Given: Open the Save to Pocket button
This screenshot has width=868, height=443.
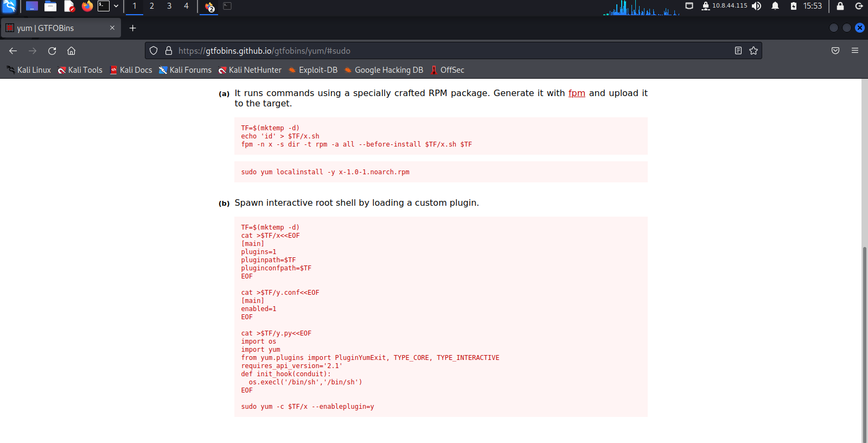Looking at the screenshot, I should click(x=835, y=50).
